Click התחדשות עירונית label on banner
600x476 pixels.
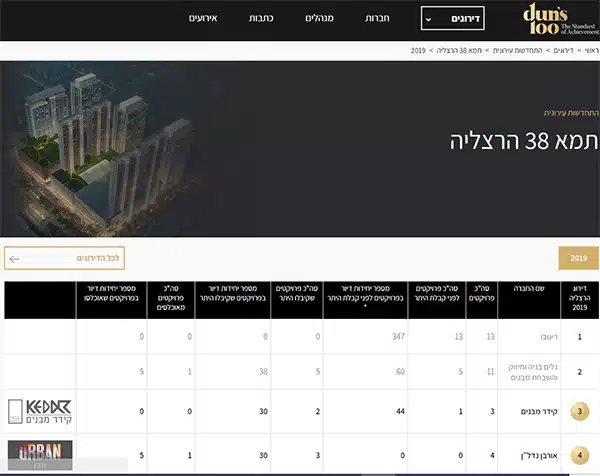[x=571, y=113]
